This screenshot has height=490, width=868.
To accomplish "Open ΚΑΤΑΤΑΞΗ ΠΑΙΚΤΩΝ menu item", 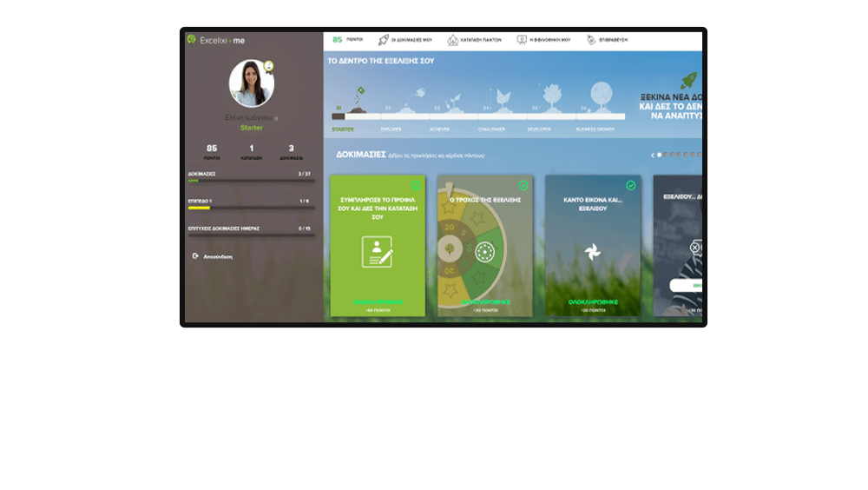I will click(481, 40).
